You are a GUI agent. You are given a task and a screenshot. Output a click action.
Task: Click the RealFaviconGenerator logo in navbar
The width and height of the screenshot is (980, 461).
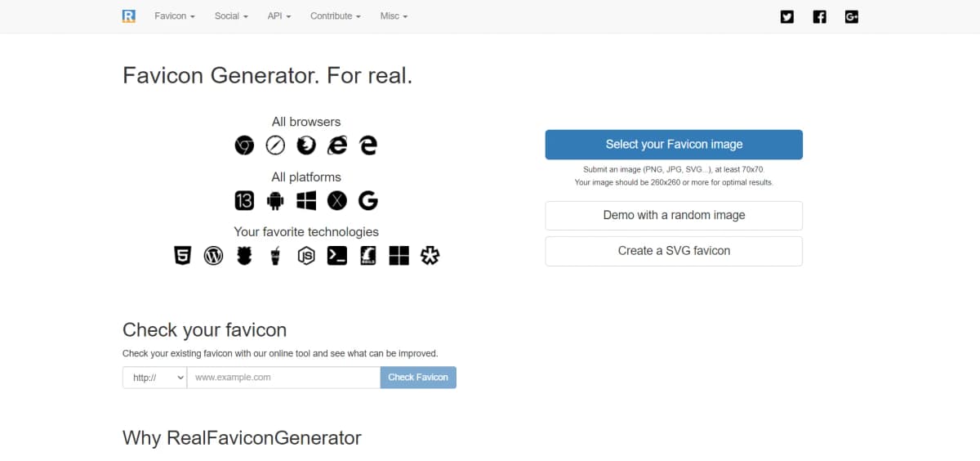[128, 16]
